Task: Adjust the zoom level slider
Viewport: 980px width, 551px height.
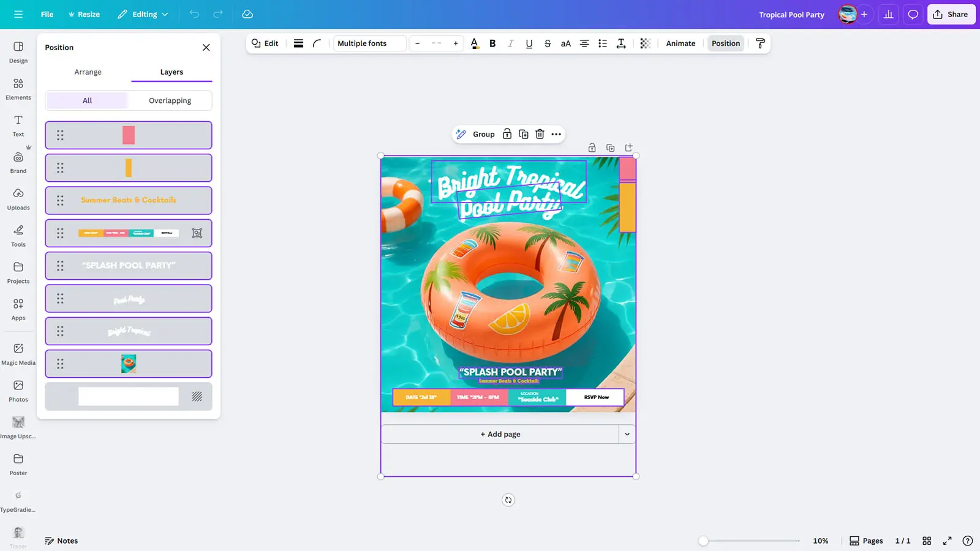Action: [704, 541]
